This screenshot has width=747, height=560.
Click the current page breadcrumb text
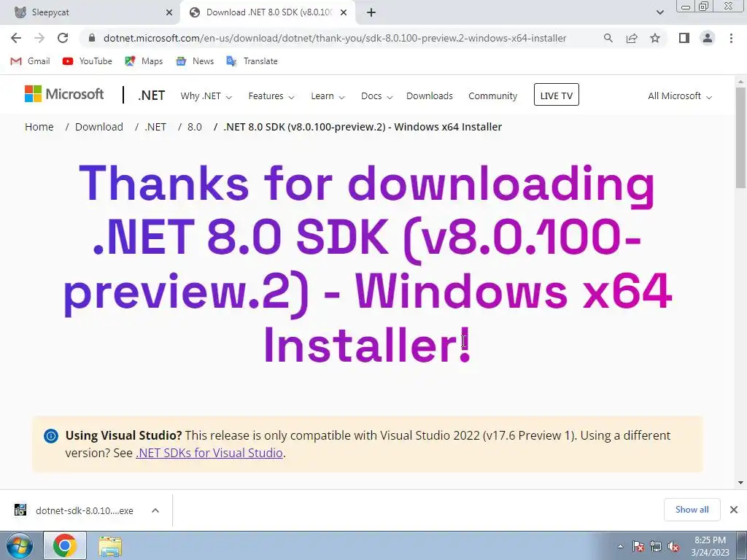pyautogui.click(x=363, y=127)
